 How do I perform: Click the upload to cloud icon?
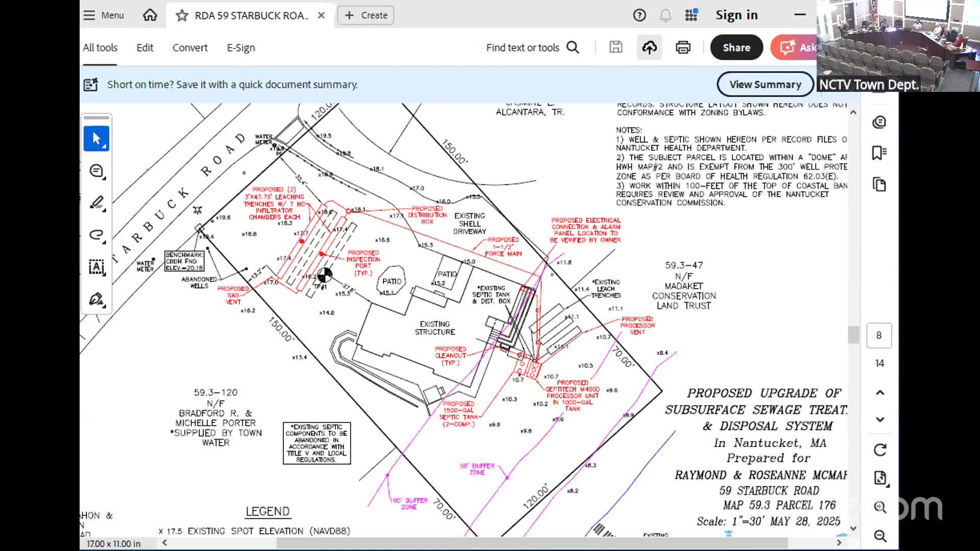(x=649, y=47)
